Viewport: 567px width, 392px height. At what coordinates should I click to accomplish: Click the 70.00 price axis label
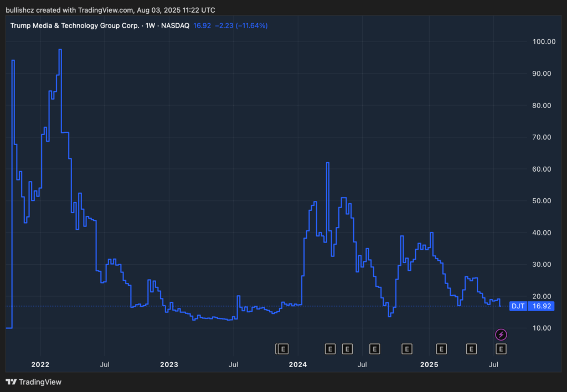[x=542, y=137]
